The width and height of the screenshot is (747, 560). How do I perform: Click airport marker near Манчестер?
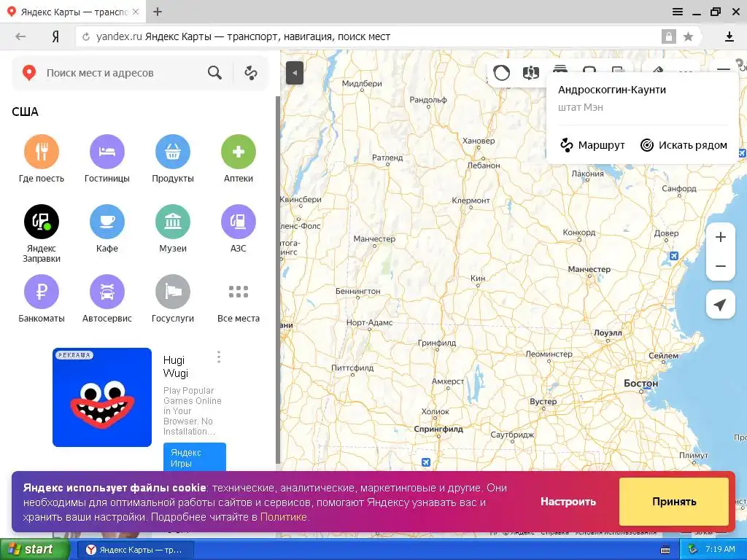[673, 256]
